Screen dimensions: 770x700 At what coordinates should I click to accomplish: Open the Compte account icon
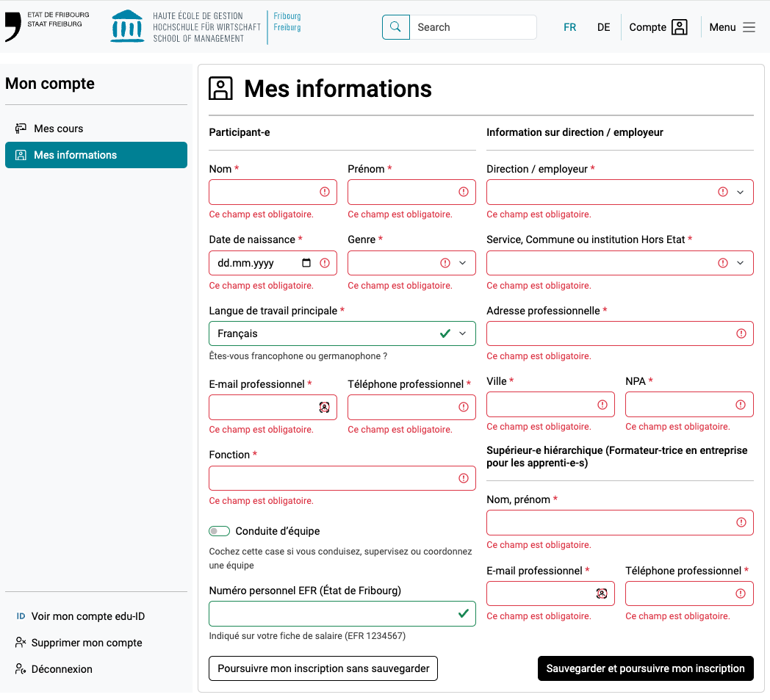click(x=680, y=27)
